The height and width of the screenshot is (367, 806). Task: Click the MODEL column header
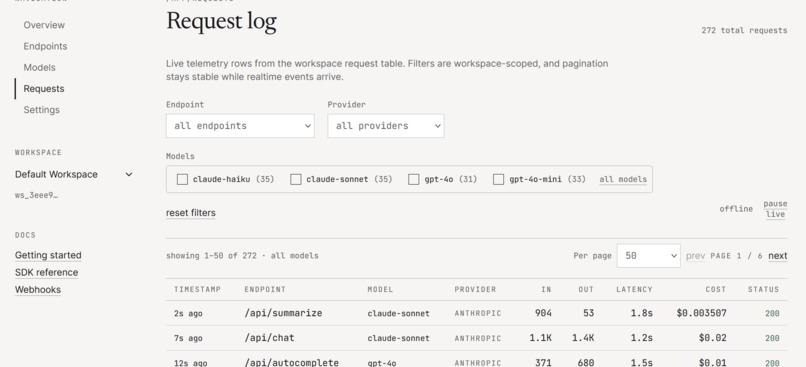coord(380,289)
